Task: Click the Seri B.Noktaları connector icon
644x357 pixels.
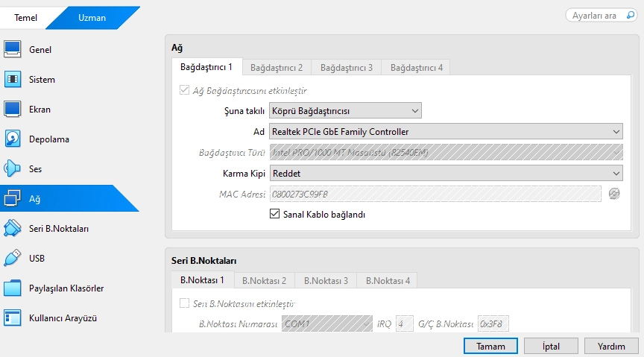Action: coord(13,228)
